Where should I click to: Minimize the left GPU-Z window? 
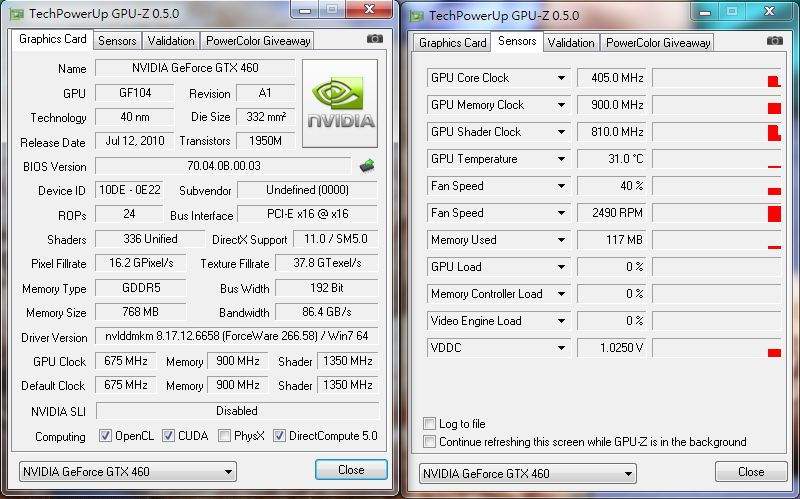pyautogui.click(x=305, y=10)
